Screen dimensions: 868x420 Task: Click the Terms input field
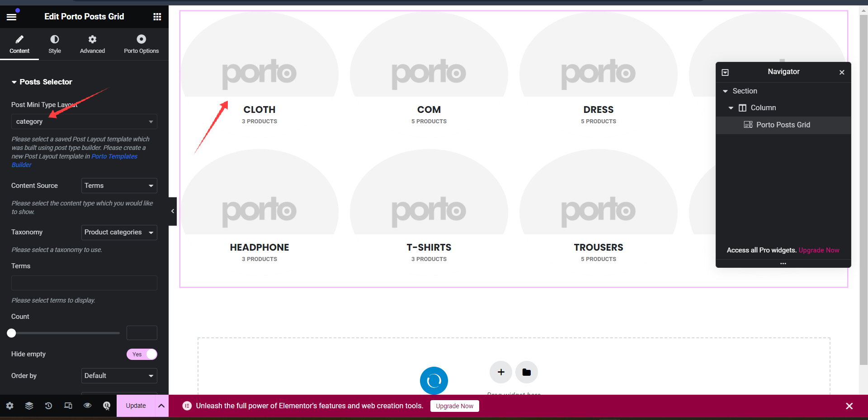(84, 283)
